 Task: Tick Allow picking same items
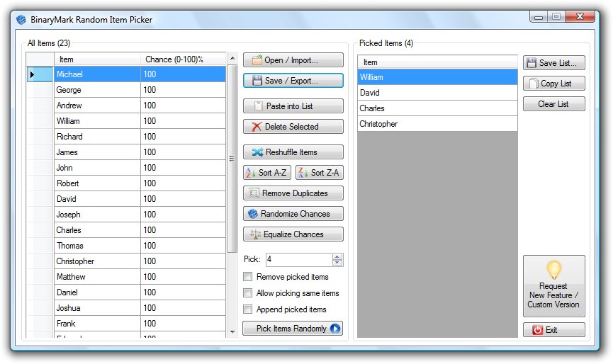click(247, 293)
